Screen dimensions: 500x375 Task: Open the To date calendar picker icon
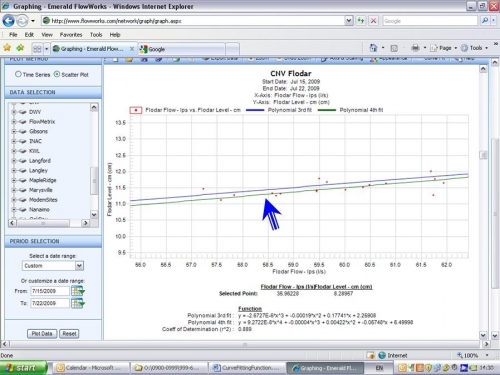[77, 303]
